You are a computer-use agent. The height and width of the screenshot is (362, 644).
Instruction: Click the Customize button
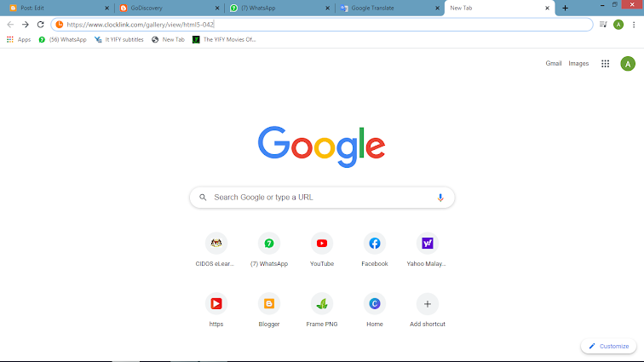click(x=609, y=346)
